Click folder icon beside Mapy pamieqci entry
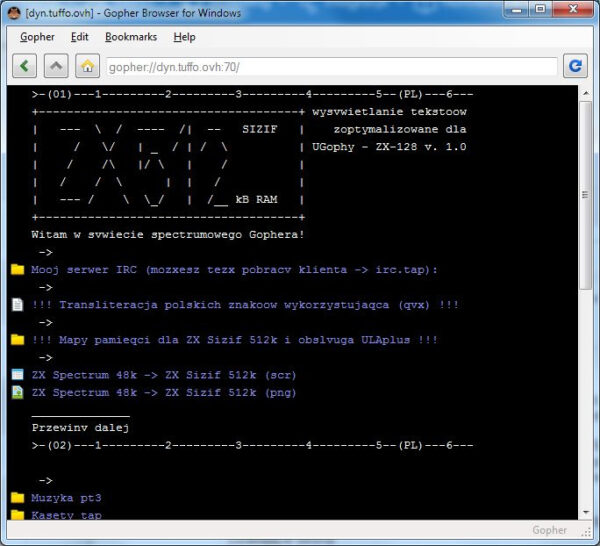The height and width of the screenshot is (546, 600). pos(17,340)
